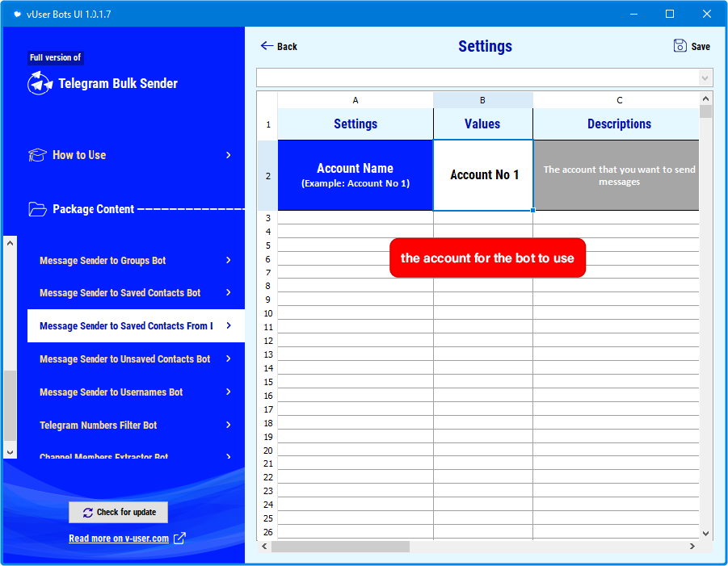Expand Message Sender to Saved Contacts From chevron
The width and height of the screenshot is (728, 566).
tap(229, 325)
